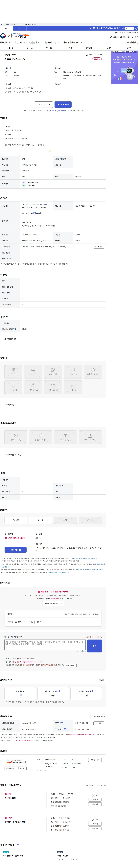
Task: Open the 검색 magnifier in the header
Action: [135, 37]
